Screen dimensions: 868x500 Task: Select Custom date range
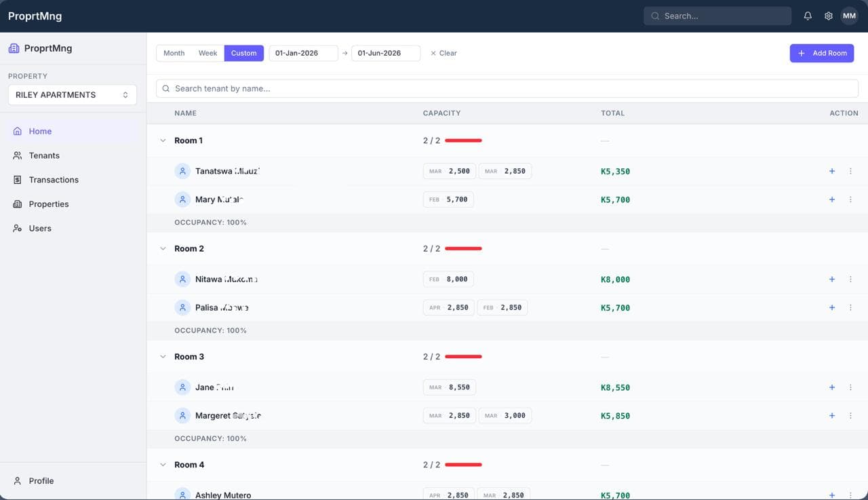(x=243, y=53)
